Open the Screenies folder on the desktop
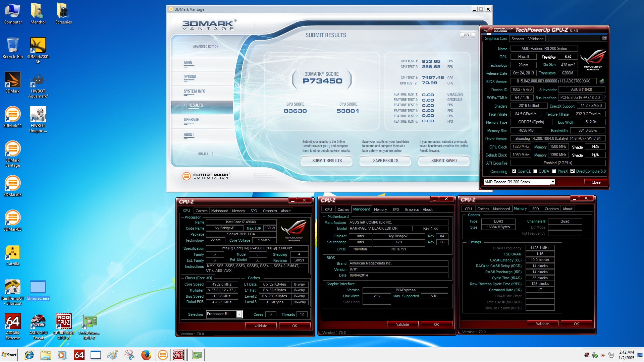Viewport: 644px width, 362px height. pos(63,14)
